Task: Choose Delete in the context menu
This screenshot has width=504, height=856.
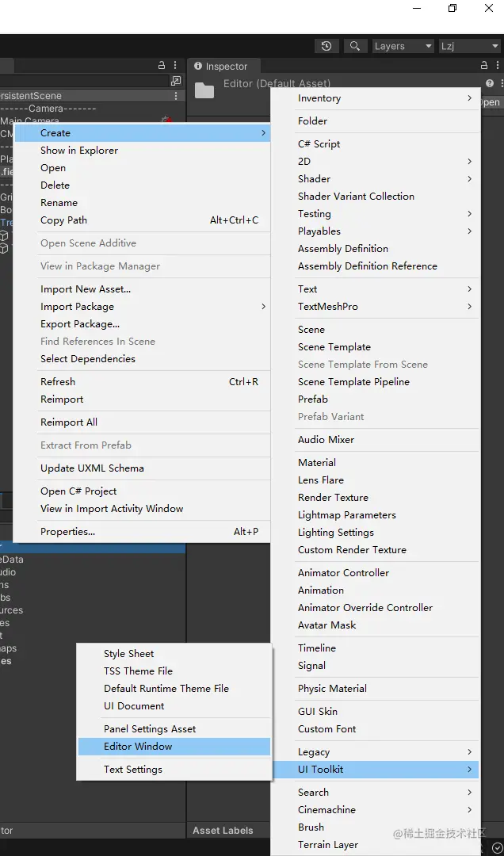Action: tap(142, 185)
